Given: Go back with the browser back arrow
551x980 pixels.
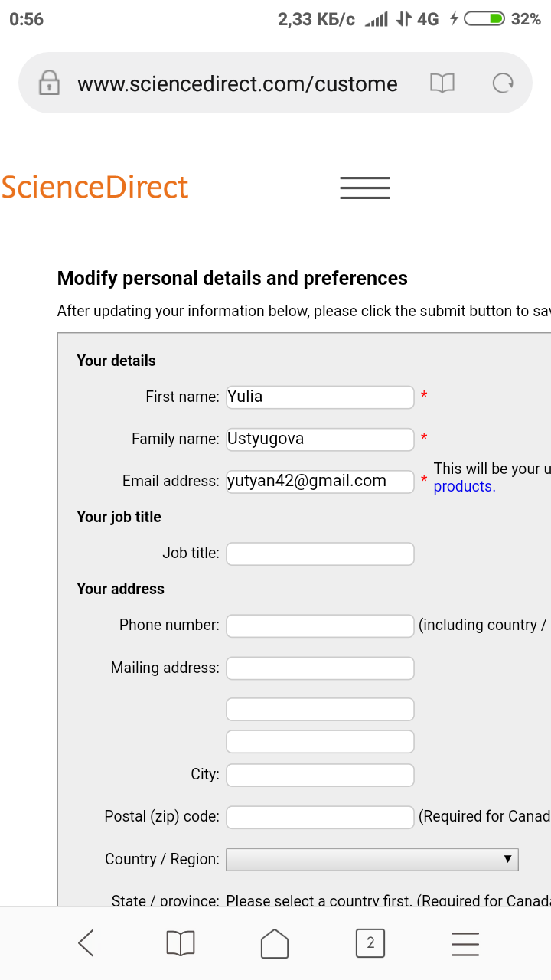Looking at the screenshot, I should coord(86,943).
